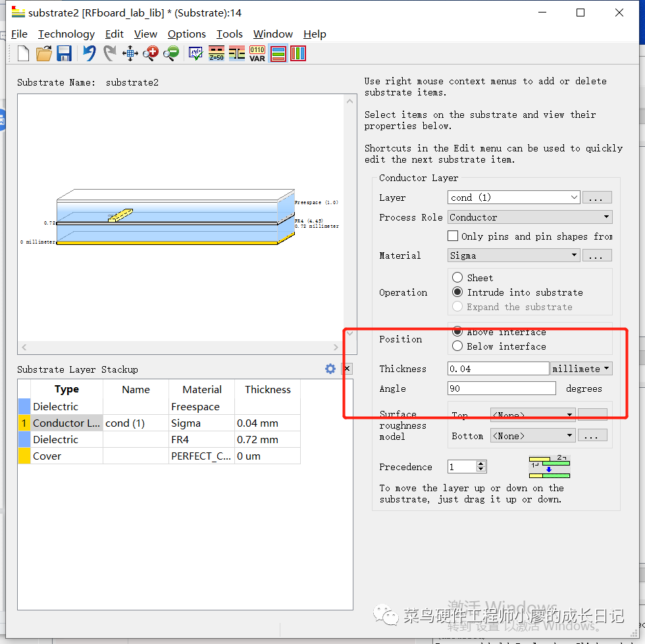The image size is (645, 644).
Task: Undo the last edit with the blue arrow
Action: 90,53
